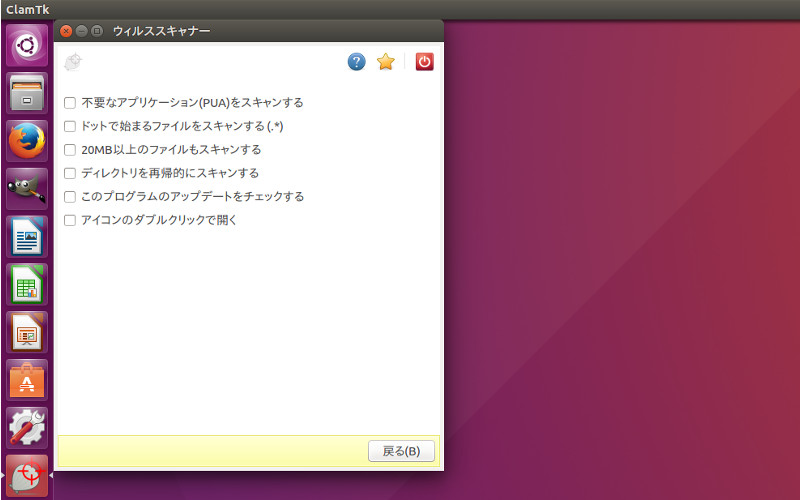Open System Settings from the dock
The height and width of the screenshot is (500, 800).
point(27,428)
